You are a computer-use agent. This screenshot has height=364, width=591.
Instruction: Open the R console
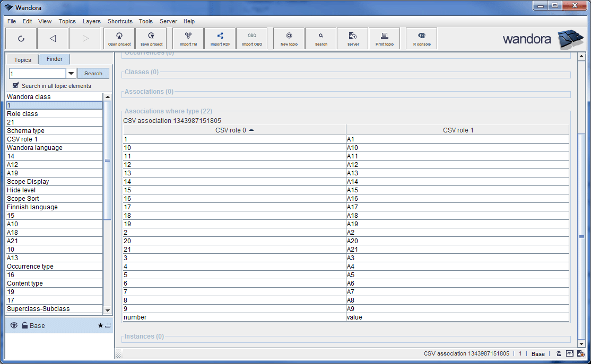(421, 38)
